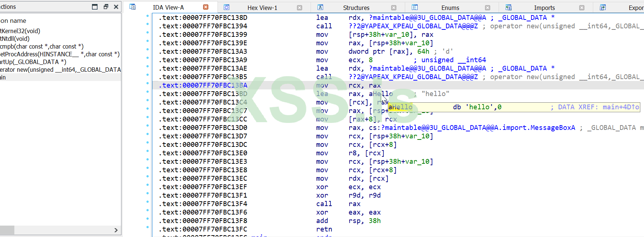Screen dimensions: 644x237
Task: Switch to the IDA View-A tab
Action: pos(168,7)
